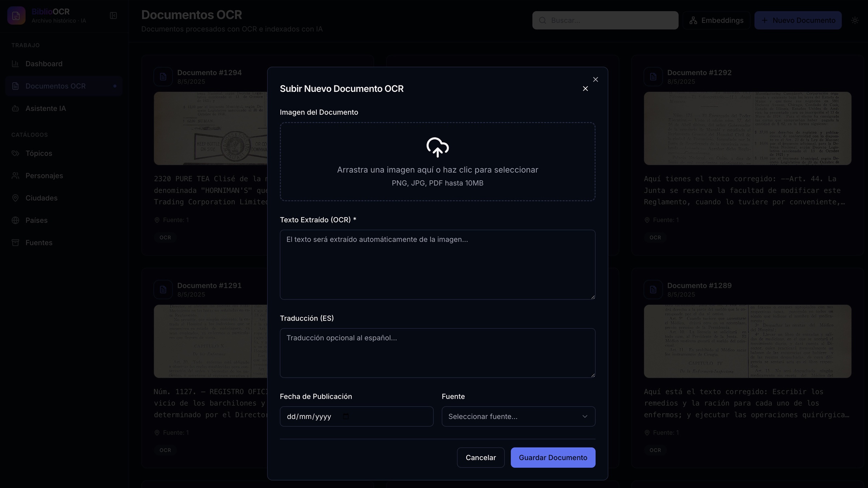Open Embeddings button
Image resolution: width=868 pixels, height=488 pixels.
(716, 20)
